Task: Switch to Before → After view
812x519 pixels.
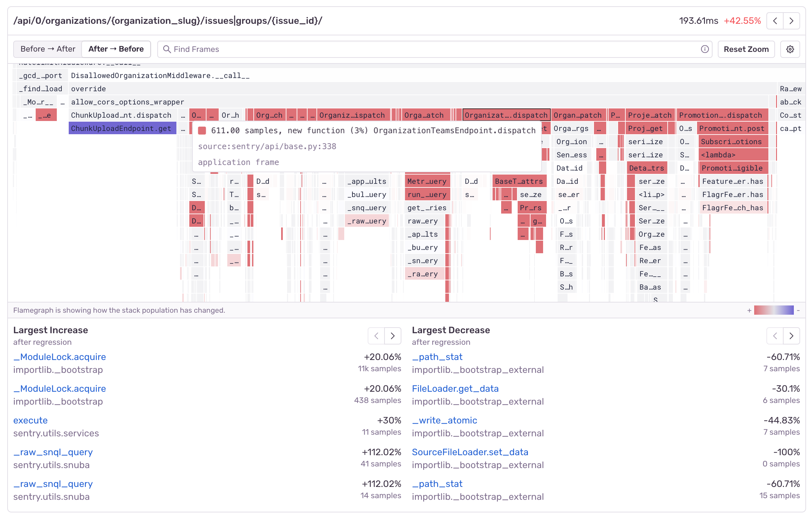Action: coord(48,49)
